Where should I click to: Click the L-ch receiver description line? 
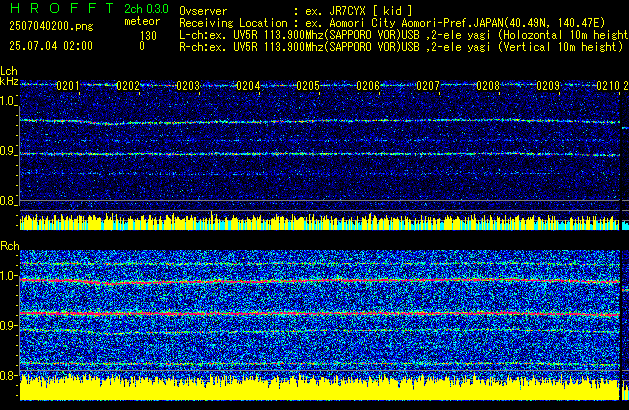pyautogui.click(x=404, y=35)
